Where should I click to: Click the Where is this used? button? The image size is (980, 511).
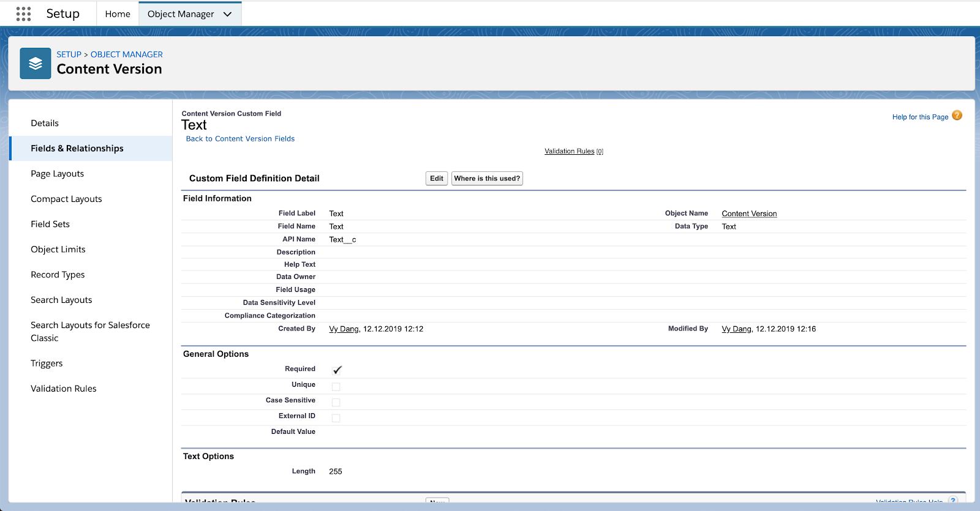(x=487, y=179)
